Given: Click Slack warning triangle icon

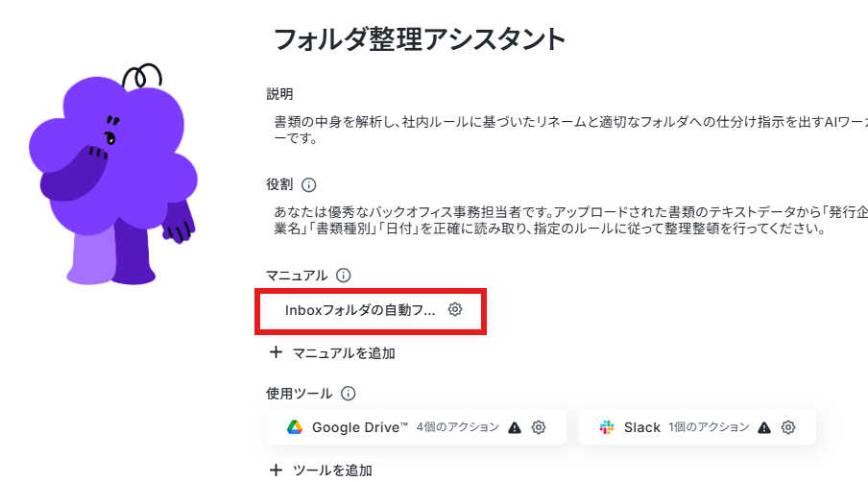Looking at the screenshot, I should (764, 428).
